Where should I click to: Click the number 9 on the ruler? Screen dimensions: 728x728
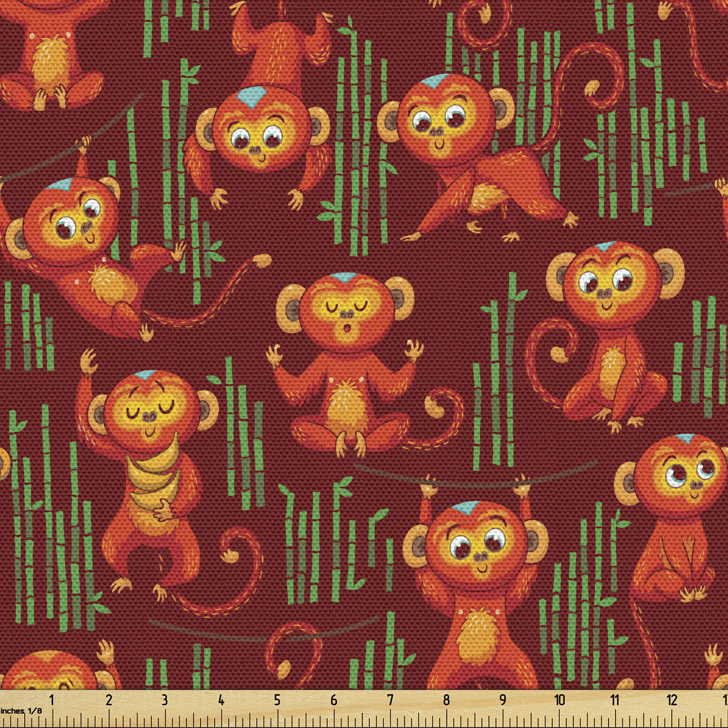503,700
